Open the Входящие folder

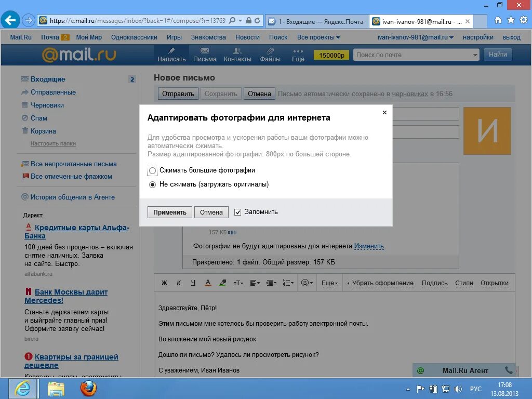click(x=48, y=79)
